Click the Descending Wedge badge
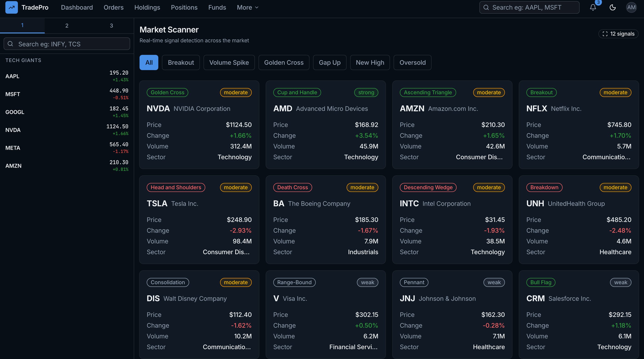This screenshot has width=644, height=359. (x=428, y=187)
